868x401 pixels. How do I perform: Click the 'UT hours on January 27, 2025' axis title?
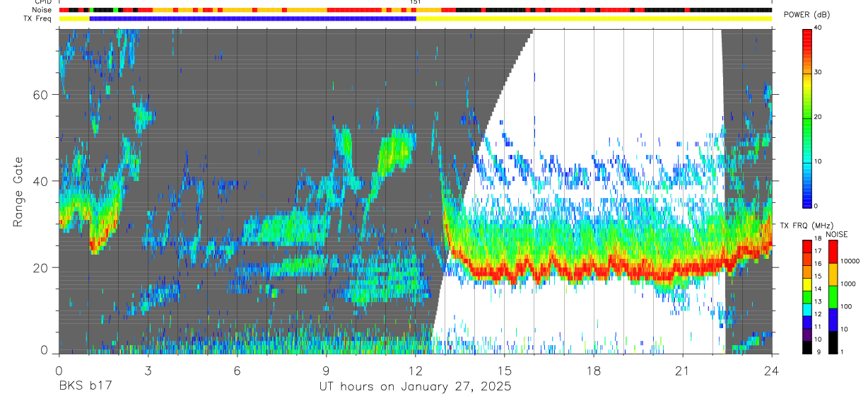(415, 387)
